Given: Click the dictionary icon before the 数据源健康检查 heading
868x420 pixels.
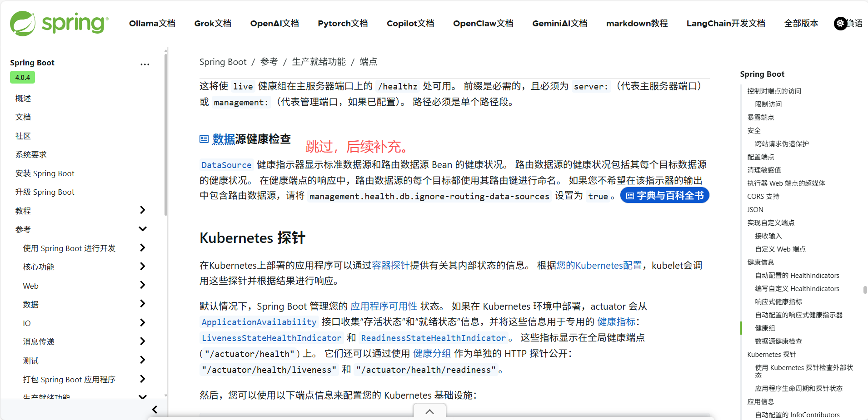Looking at the screenshot, I should pos(204,139).
